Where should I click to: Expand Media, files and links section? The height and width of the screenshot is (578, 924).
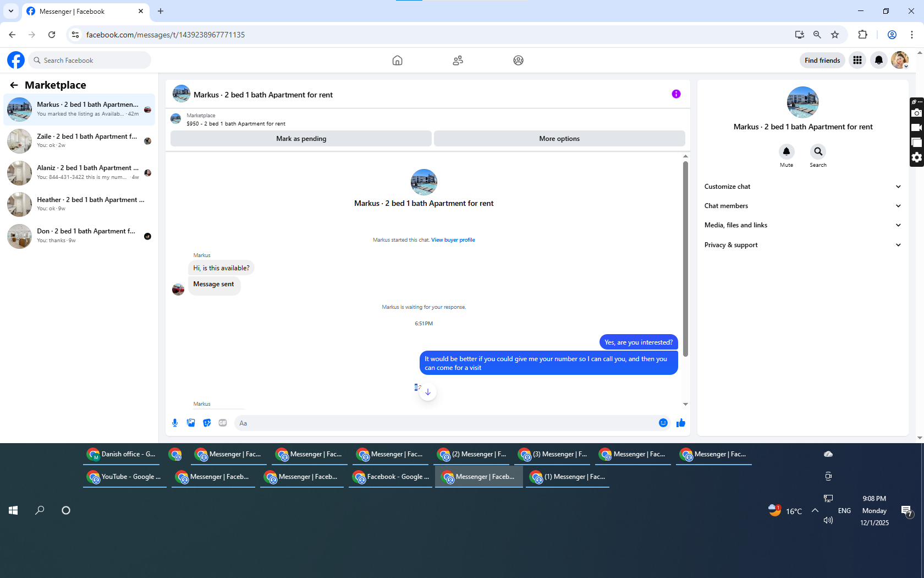[x=802, y=225]
